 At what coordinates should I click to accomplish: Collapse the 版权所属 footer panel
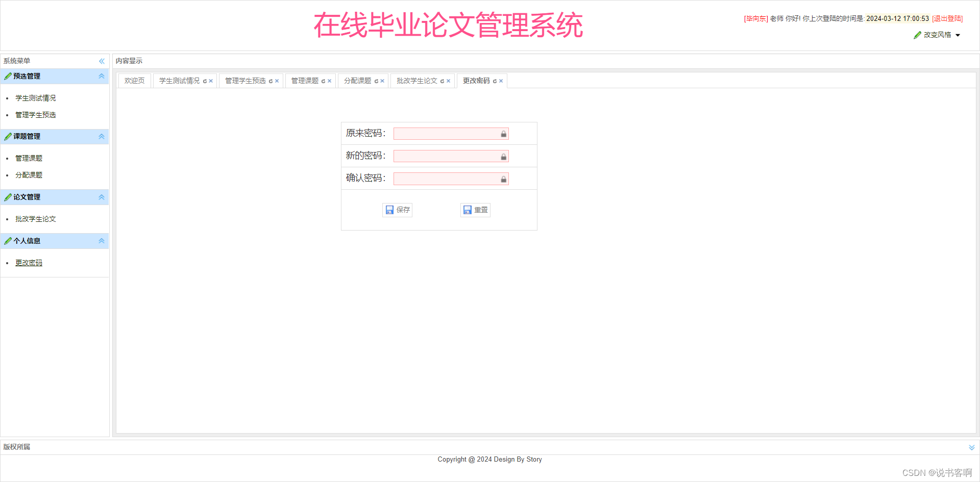[972, 447]
